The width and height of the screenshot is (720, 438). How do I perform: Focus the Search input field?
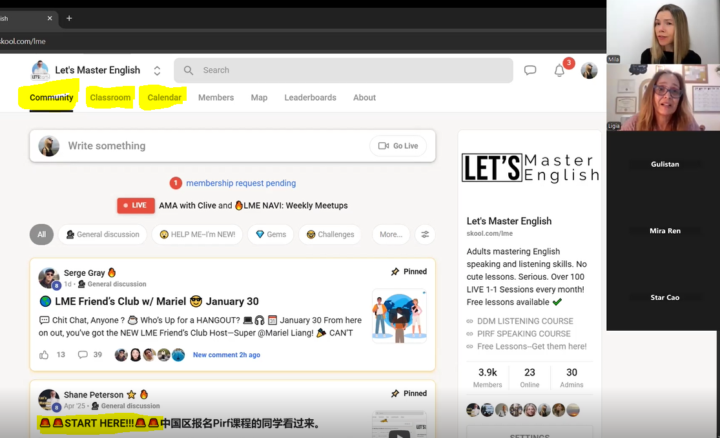coord(343,70)
